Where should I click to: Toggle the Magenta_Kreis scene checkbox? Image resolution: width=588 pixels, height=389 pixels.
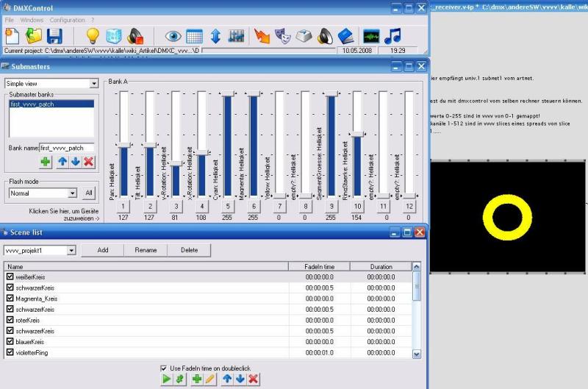[x=10, y=299]
